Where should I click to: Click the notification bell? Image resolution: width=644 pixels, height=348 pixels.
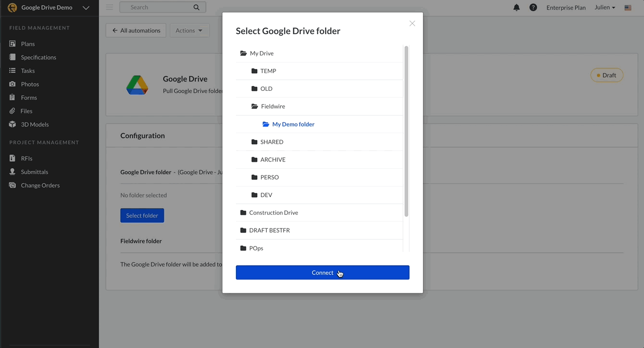(517, 7)
